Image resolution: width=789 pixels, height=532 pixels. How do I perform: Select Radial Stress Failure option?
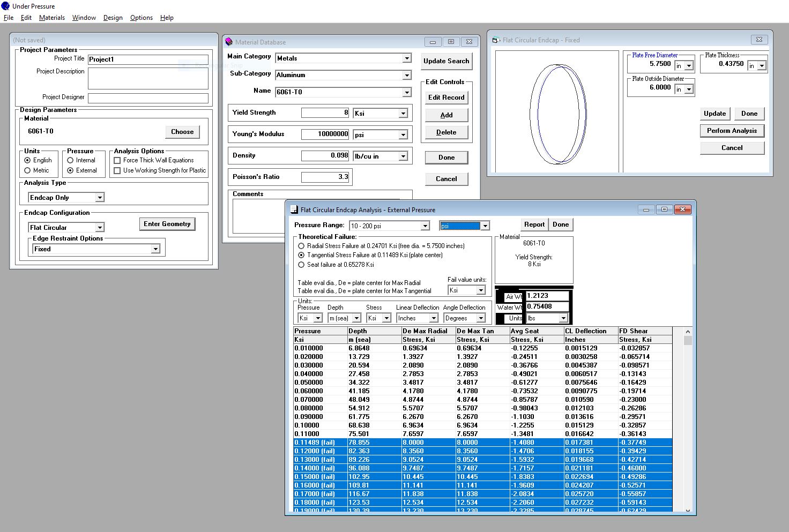click(x=301, y=246)
